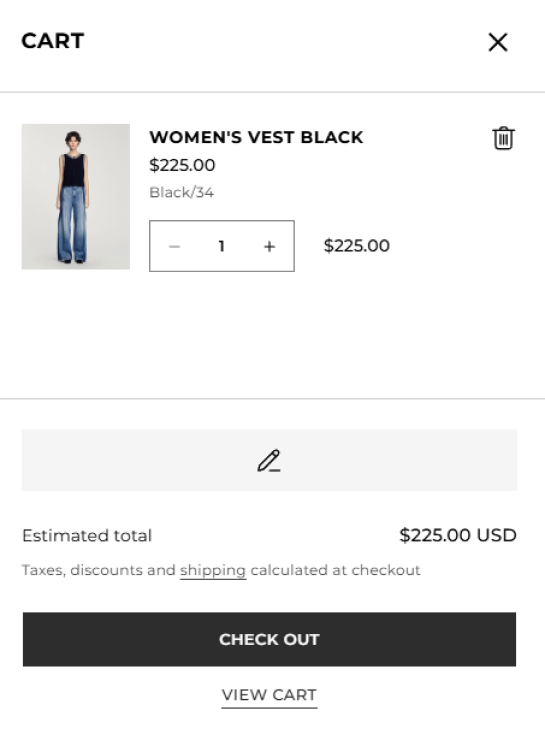Select the quantity field showing 1

(221, 246)
